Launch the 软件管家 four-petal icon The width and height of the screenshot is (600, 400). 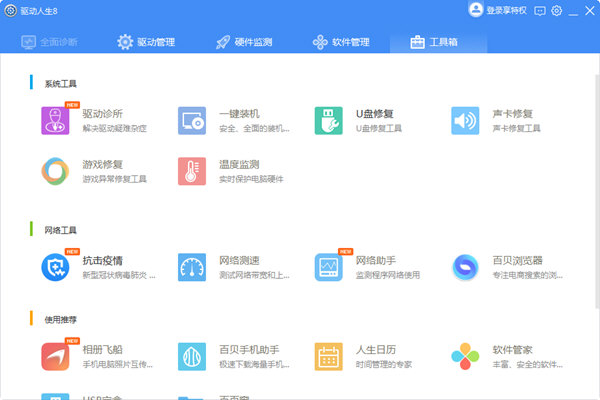point(465,356)
